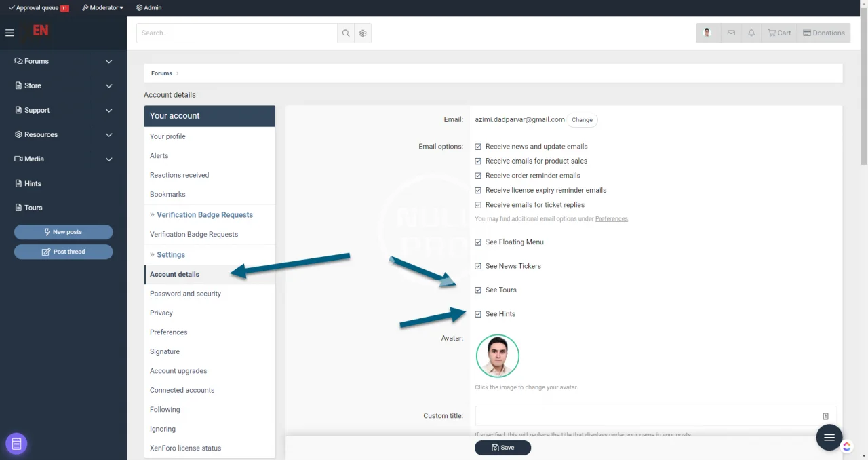Click the search magnifier icon

(x=346, y=33)
